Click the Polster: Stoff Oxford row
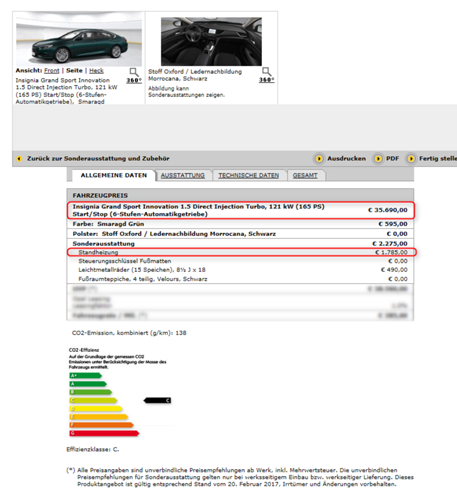Image resolution: width=457 pixels, height=500 pixels. tap(240, 234)
